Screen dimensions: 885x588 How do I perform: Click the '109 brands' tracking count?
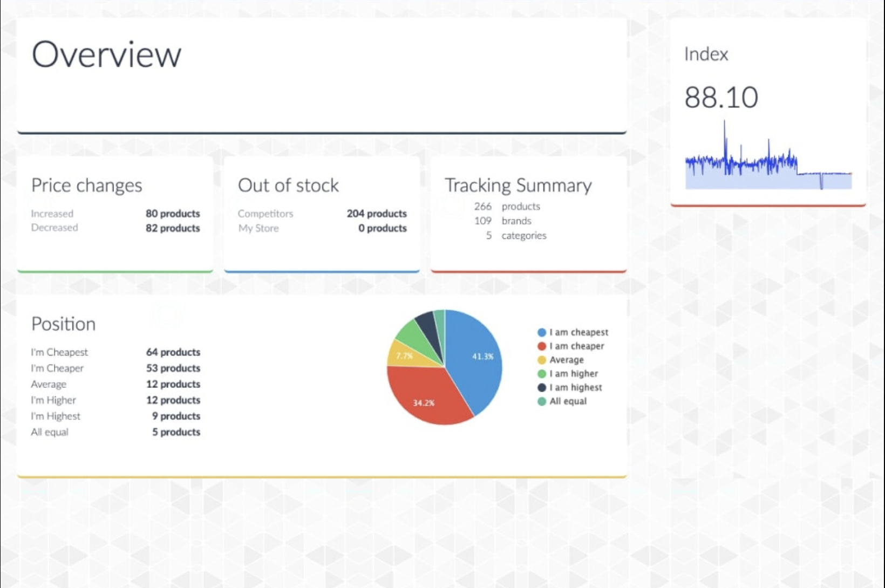[503, 221]
